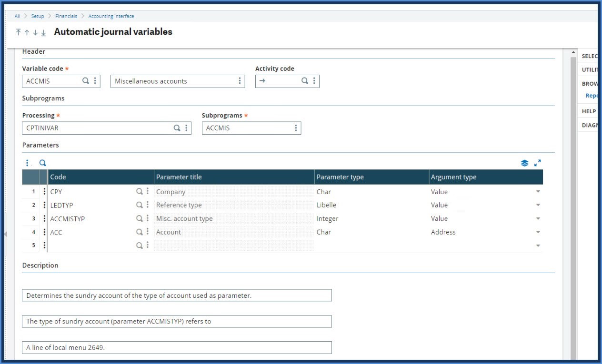Screen dimensions: 602x364
Task: Navigate to the Financials breadcrumb
Action: point(66,16)
